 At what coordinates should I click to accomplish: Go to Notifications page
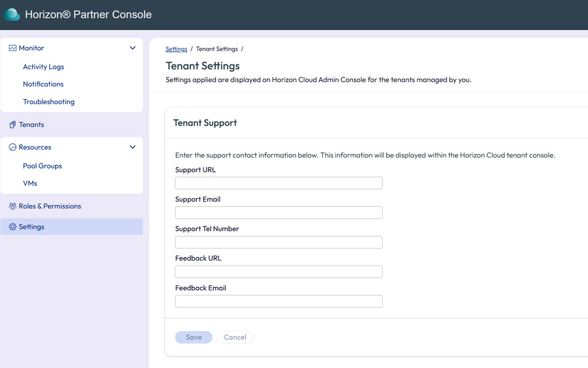point(43,84)
